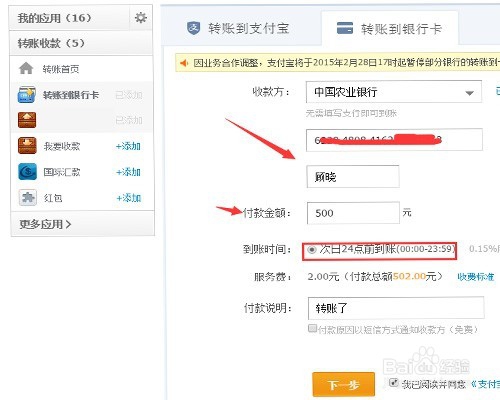The height and width of the screenshot is (400, 500).
Task: Click 付款总额502.00元 text
Action: [x=393, y=276]
